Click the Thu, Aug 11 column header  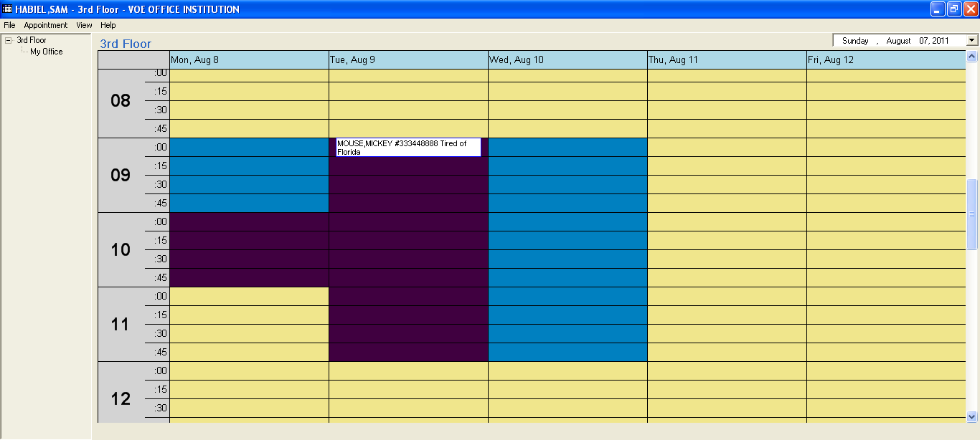727,59
